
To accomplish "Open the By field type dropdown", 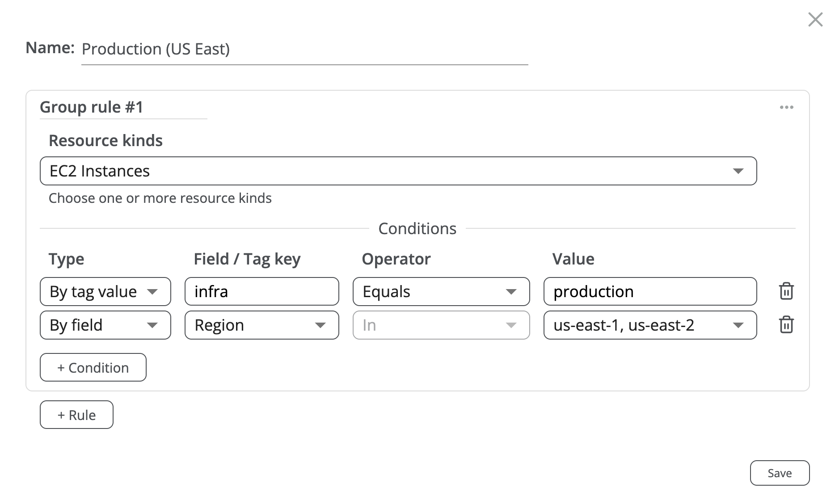I will tap(105, 325).
